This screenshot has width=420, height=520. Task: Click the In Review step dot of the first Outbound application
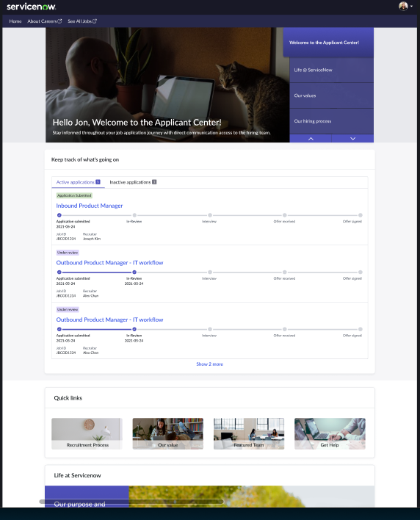(x=134, y=272)
